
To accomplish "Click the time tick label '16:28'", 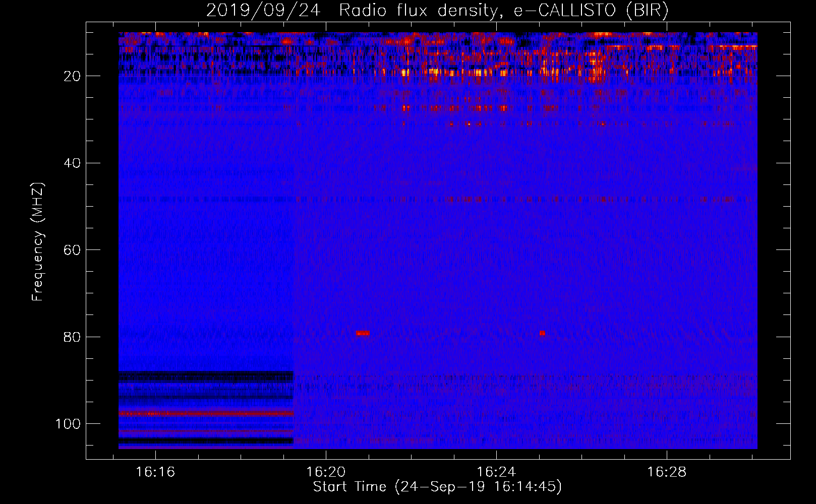I will point(667,472).
